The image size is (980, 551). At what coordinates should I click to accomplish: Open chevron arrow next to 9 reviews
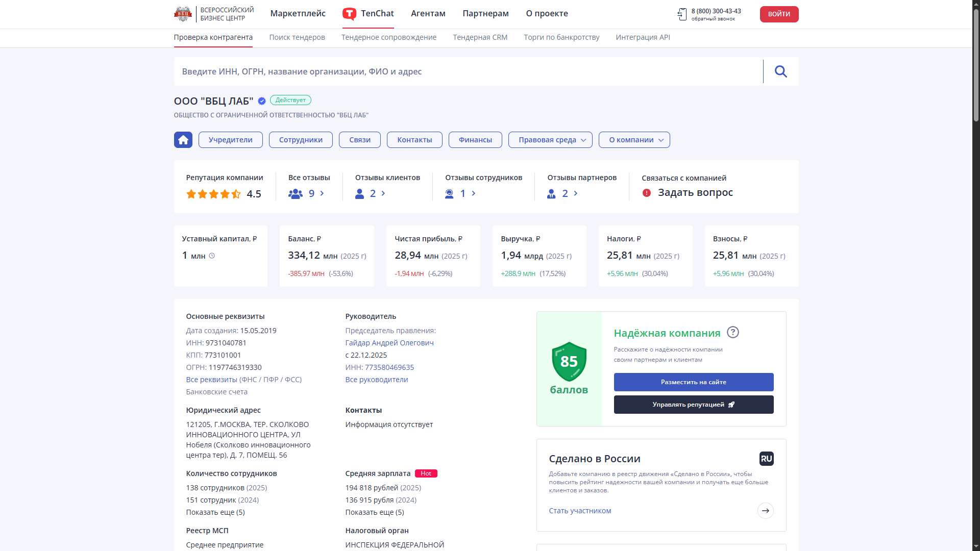(x=322, y=193)
